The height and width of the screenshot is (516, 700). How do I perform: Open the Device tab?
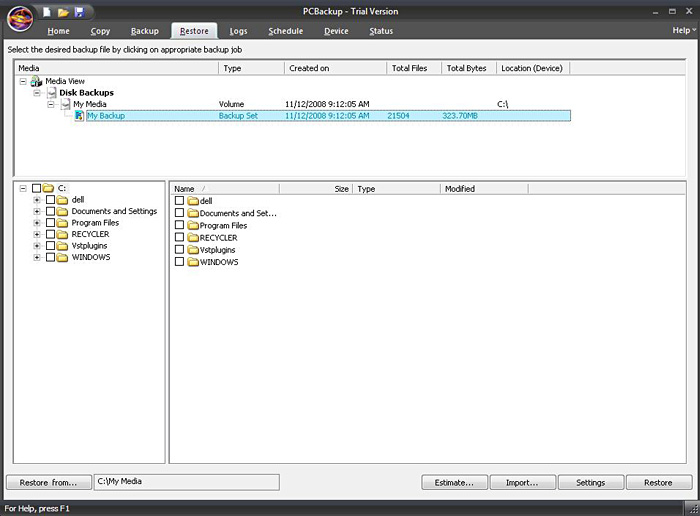click(336, 31)
